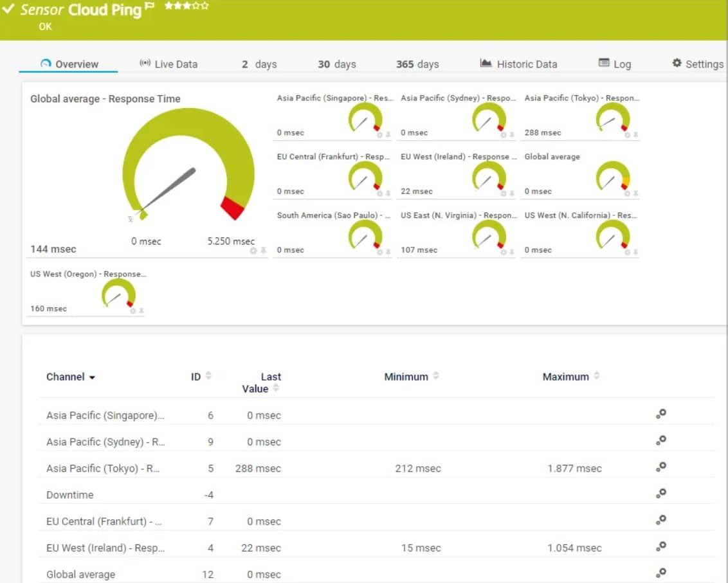
Task: Click pin icon on US West (N. California) gauge
Action: 635,252
